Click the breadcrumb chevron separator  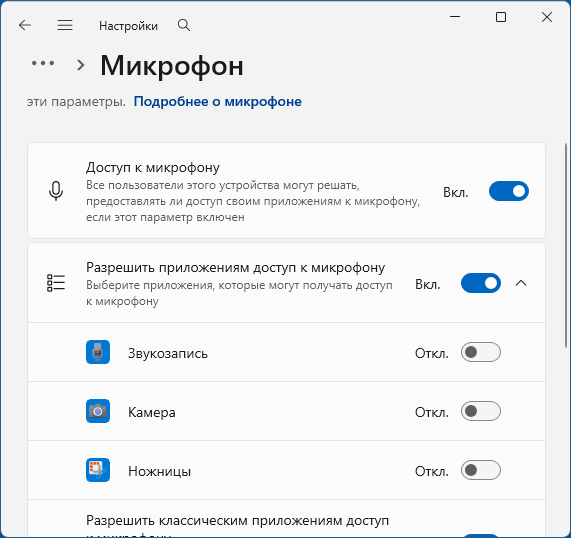click(x=81, y=65)
